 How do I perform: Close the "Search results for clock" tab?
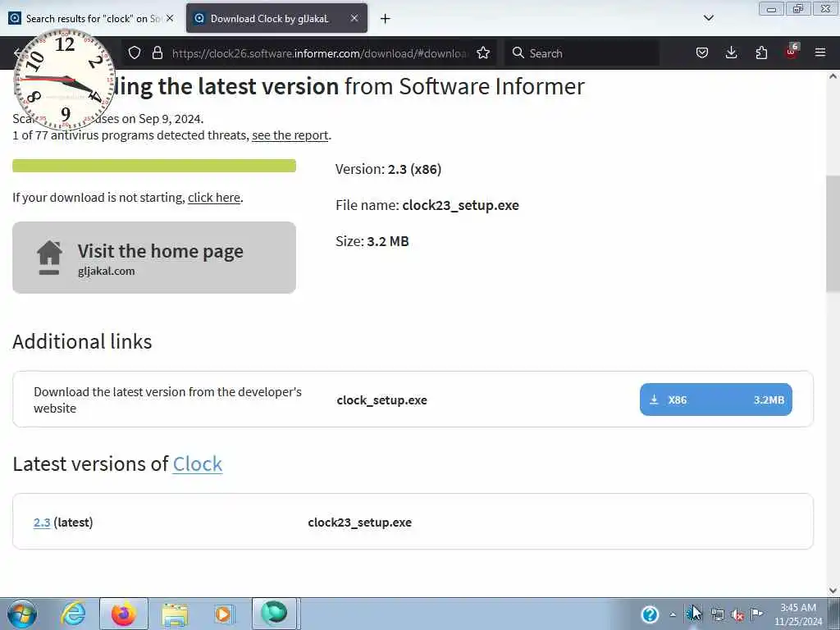click(170, 18)
